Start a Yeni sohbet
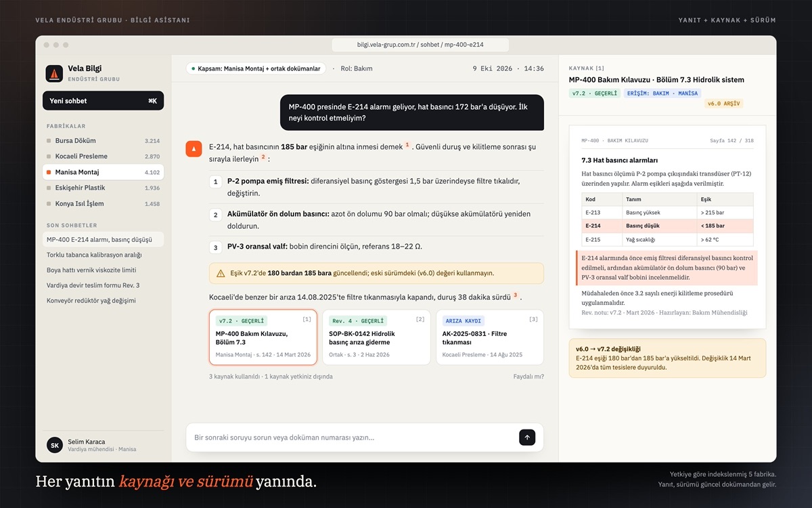Viewport: 812px width, 508px height. tap(103, 101)
